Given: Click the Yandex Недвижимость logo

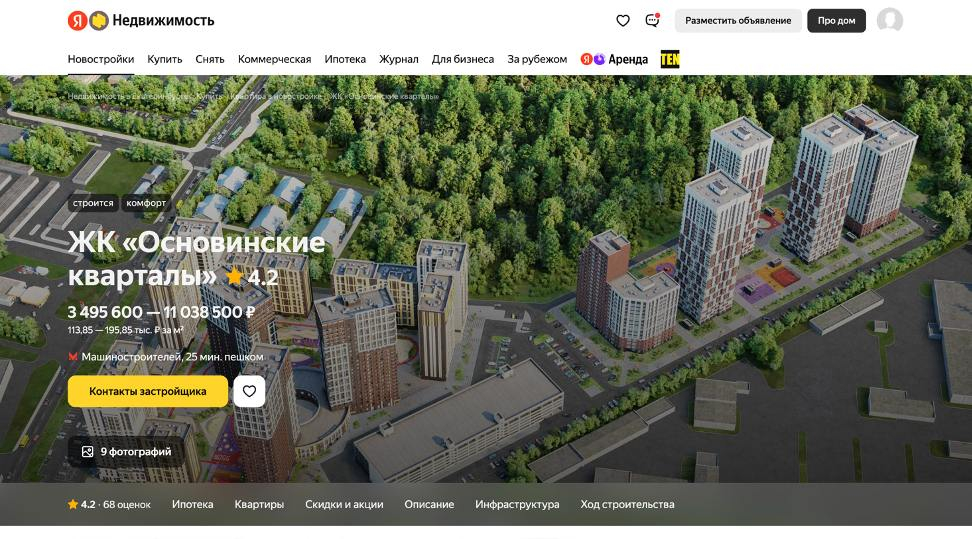Looking at the screenshot, I should click(140, 20).
